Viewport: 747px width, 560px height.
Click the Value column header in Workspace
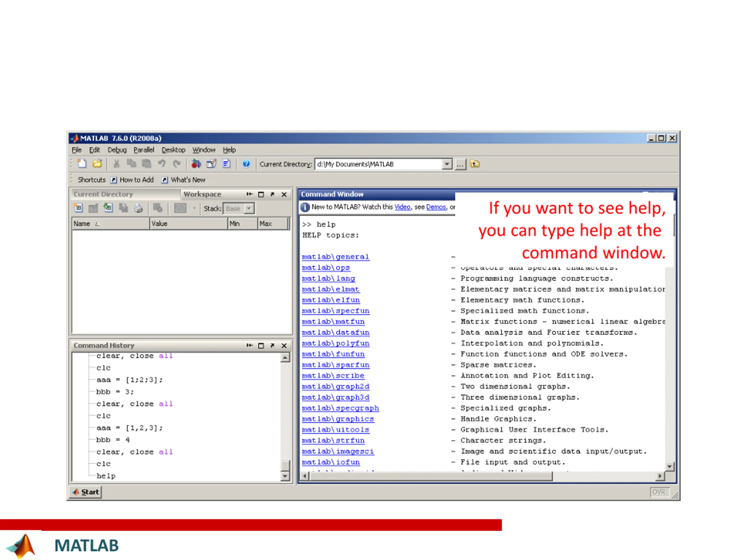(x=189, y=224)
